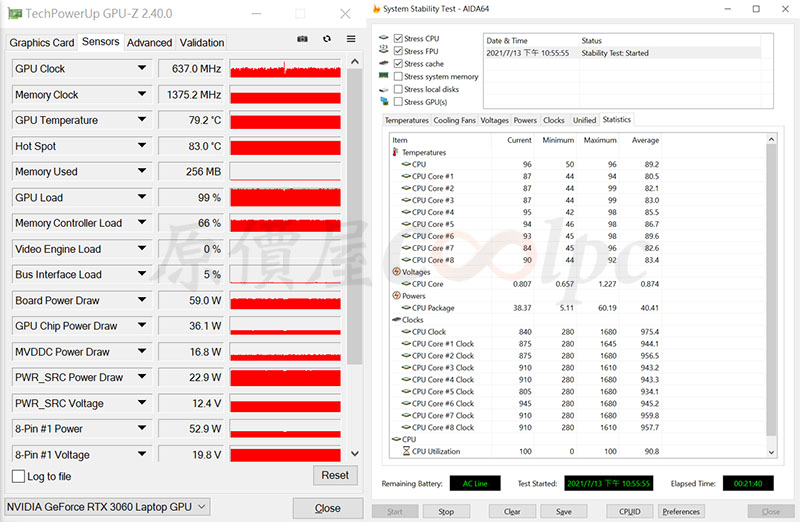Click the Stress local disks icon
The image size is (800, 522).
pyautogui.click(x=384, y=89)
